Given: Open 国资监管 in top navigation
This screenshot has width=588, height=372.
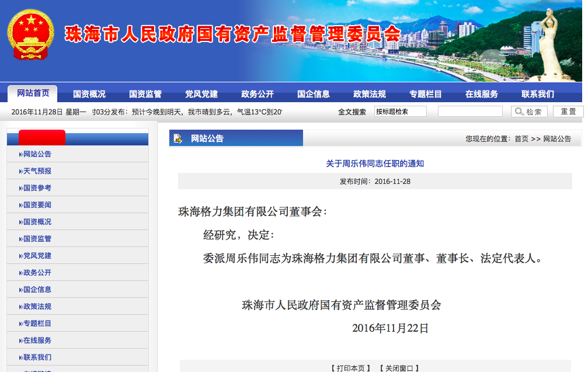Looking at the screenshot, I should pos(145,94).
